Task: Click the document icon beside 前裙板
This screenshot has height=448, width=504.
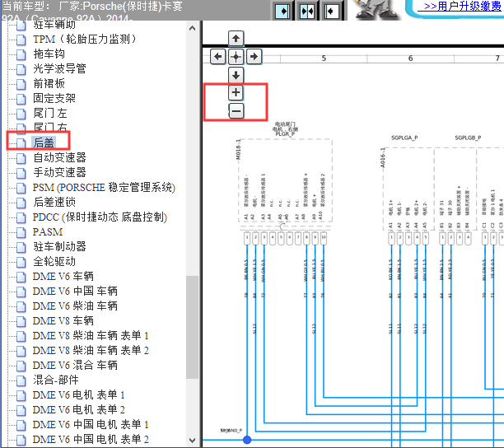Action: pyautogui.click(x=21, y=84)
